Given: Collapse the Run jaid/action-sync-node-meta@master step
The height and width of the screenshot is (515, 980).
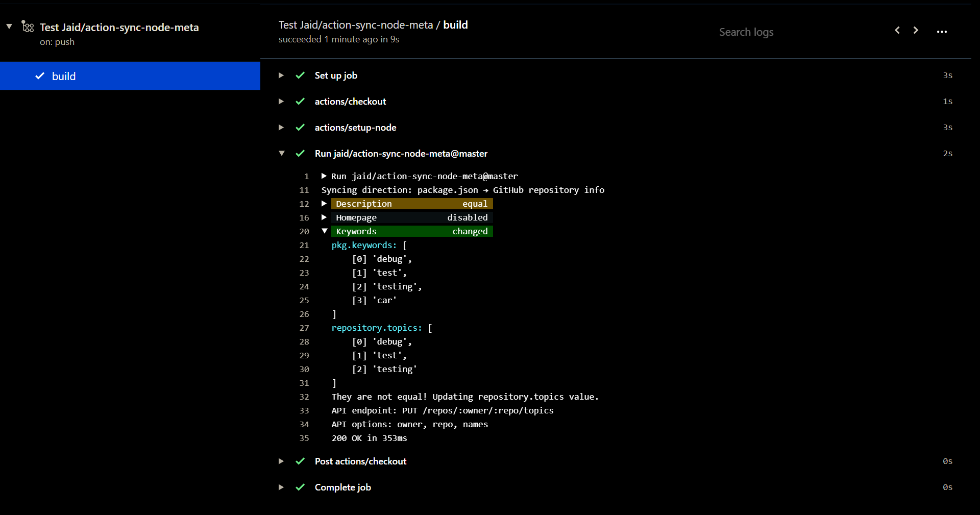Looking at the screenshot, I should tap(281, 154).
